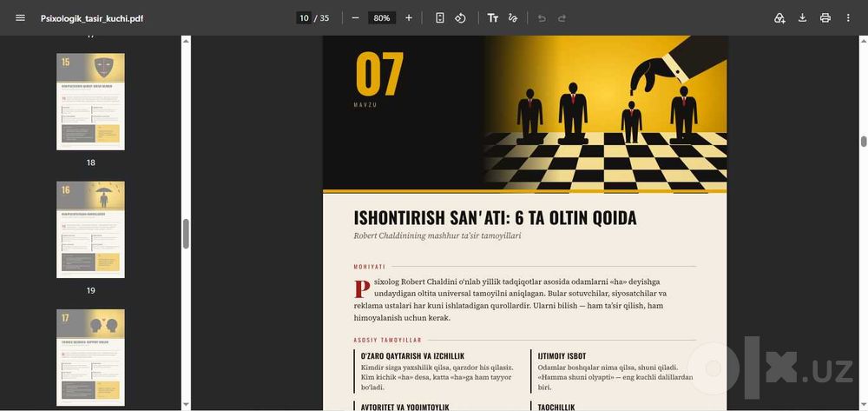This screenshot has height=411, width=868.
Task: Open page thumbnail labeled 18
Action: (x=91, y=102)
